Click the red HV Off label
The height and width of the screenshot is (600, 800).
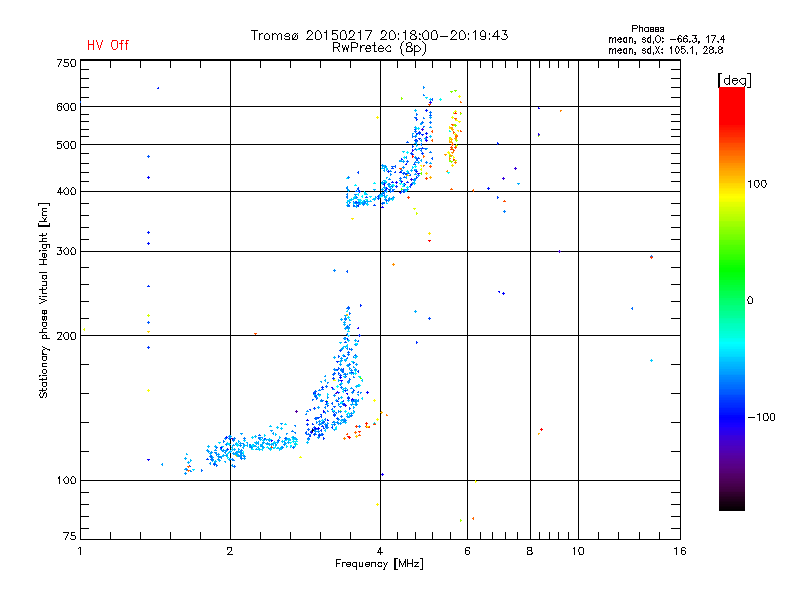[107, 45]
